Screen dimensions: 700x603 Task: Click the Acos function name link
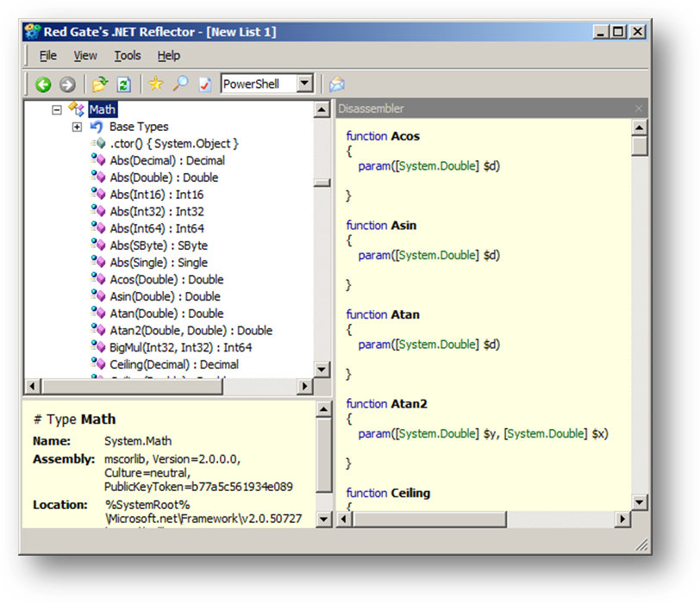click(x=405, y=136)
